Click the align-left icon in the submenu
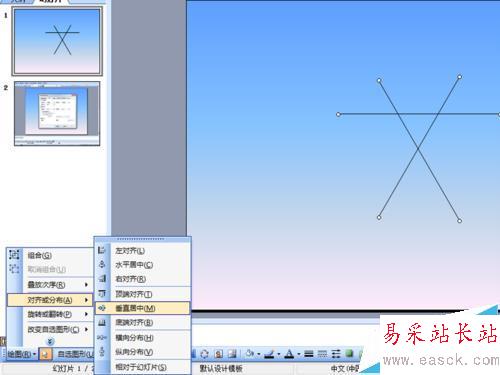 pyautogui.click(x=102, y=250)
